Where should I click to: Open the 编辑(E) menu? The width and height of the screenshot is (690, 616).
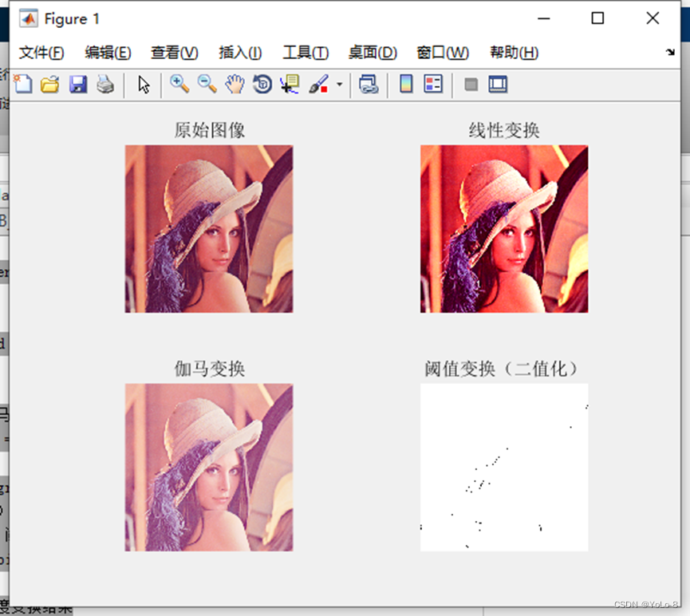point(108,53)
